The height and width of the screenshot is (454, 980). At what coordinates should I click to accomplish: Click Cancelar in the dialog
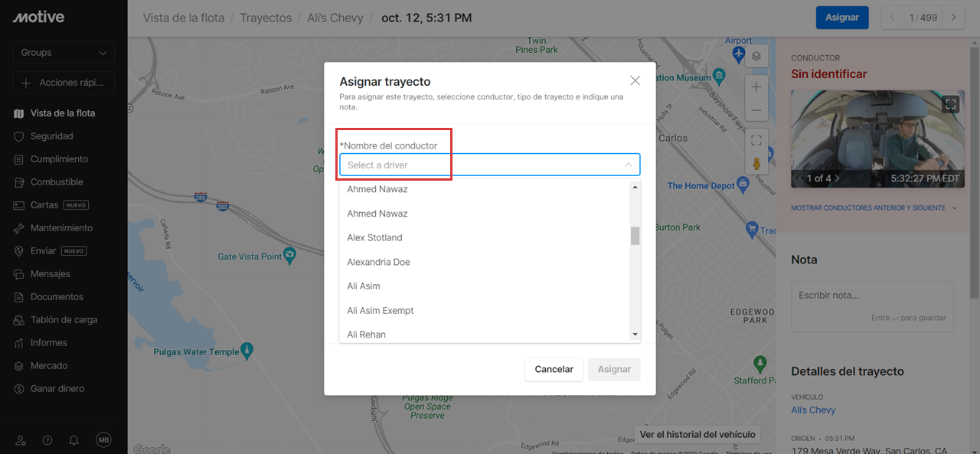click(x=554, y=369)
